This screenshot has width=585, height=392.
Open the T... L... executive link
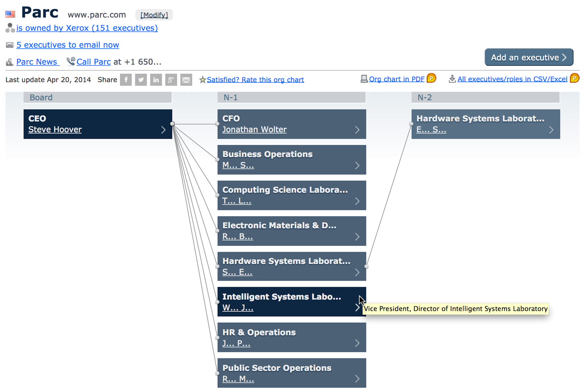click(237, 201)
